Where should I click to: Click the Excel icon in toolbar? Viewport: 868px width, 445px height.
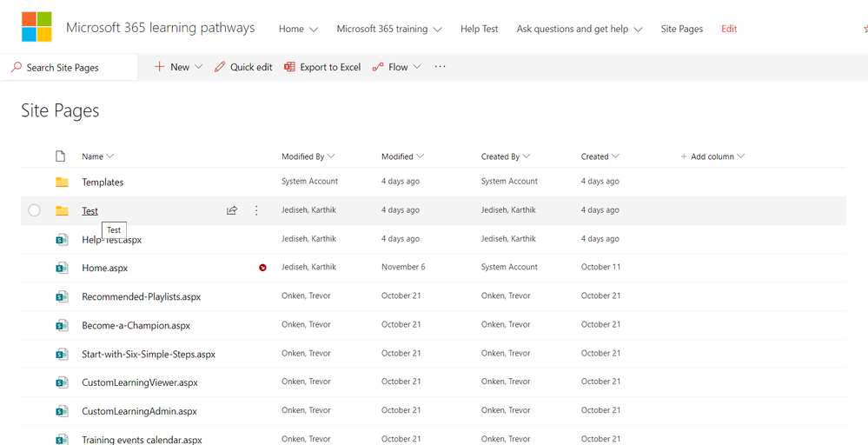289,67
